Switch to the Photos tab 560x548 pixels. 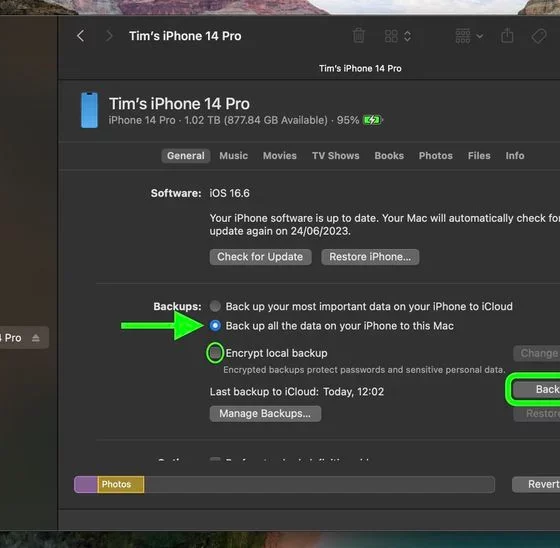[436, 156]
